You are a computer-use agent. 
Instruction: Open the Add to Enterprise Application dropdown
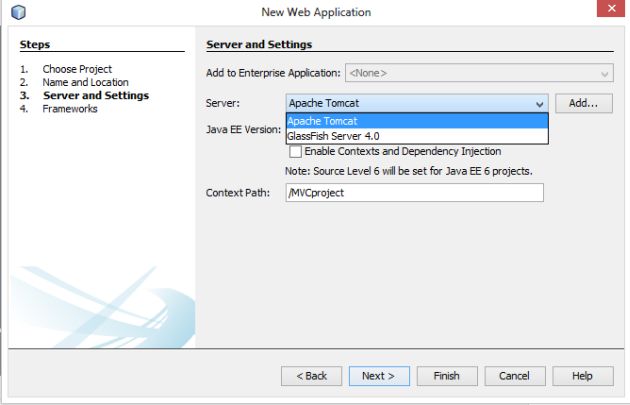click(605, 73)
